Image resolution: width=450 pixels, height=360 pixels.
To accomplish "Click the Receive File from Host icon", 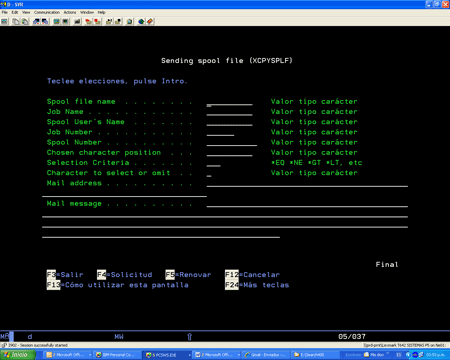I will [x=45, y=22].
